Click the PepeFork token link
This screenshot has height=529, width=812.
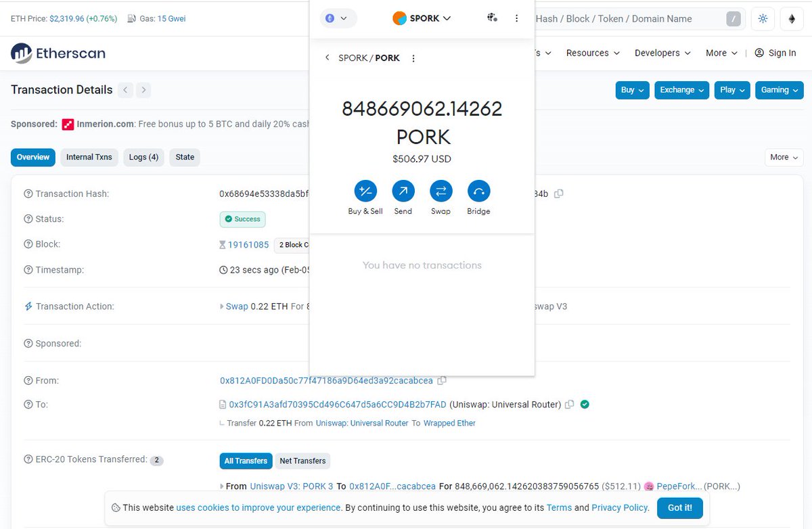click(679, 486)
